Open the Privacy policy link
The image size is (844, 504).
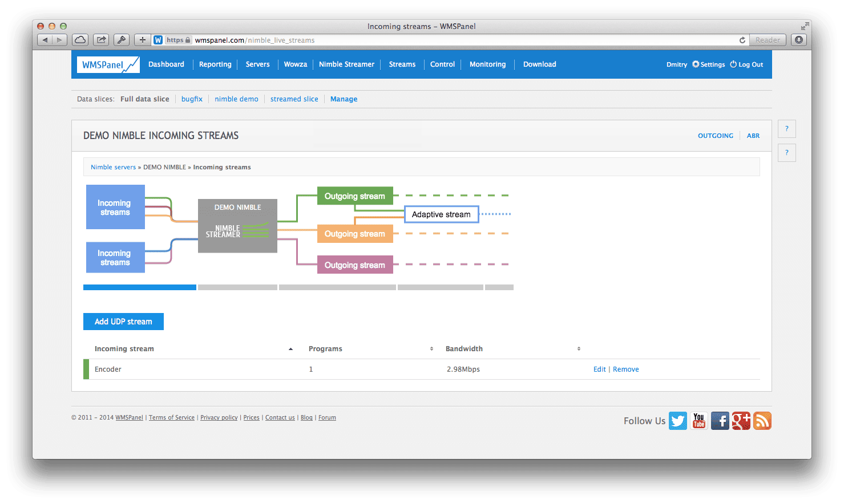click(x=219, y=418)
